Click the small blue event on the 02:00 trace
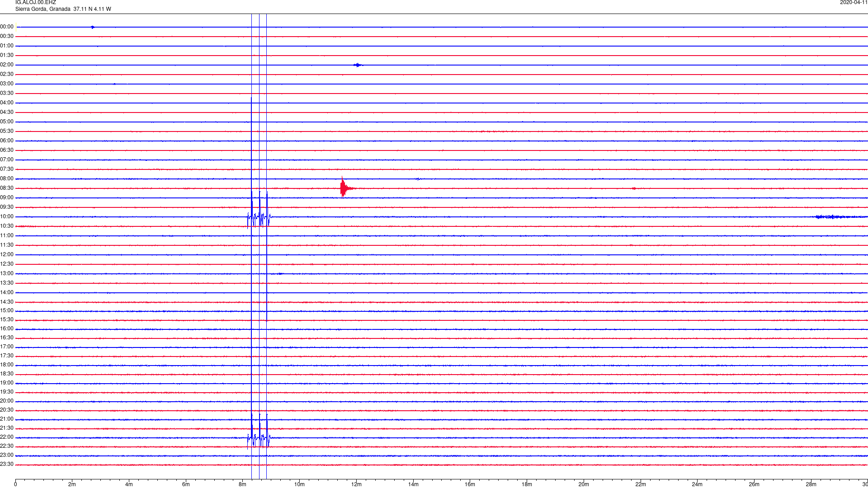Screen dimensions: 868x488 tap(358, 65)
